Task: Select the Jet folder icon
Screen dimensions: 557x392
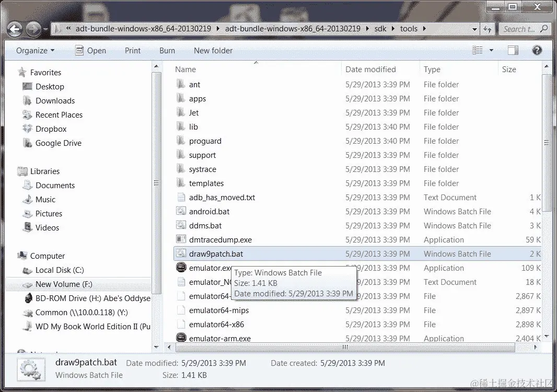Action: (181, 112)
